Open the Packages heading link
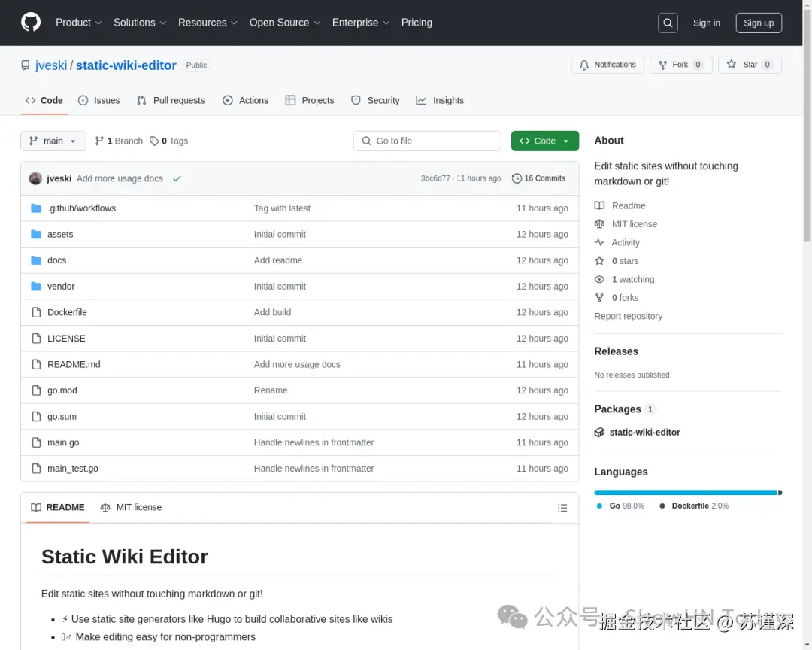Image resolution: width=812 pixels, height=650 pixels. click(x=617, y=409)
